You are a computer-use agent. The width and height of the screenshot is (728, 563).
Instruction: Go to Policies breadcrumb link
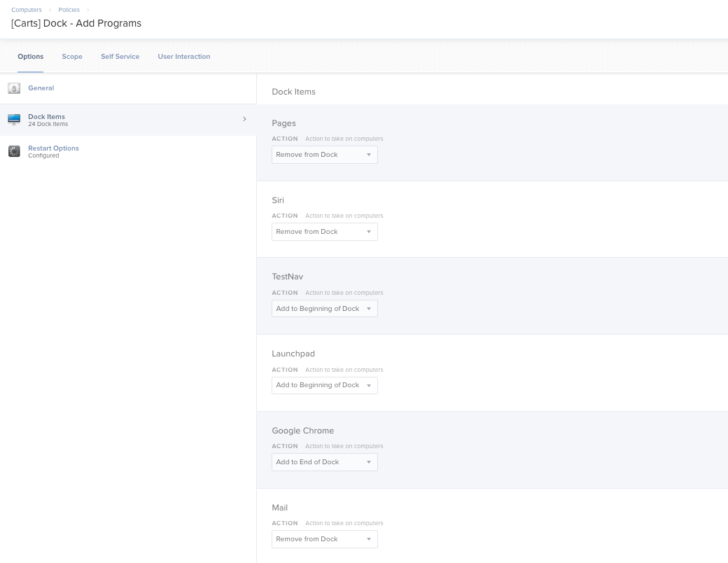[x=69, y=10]
